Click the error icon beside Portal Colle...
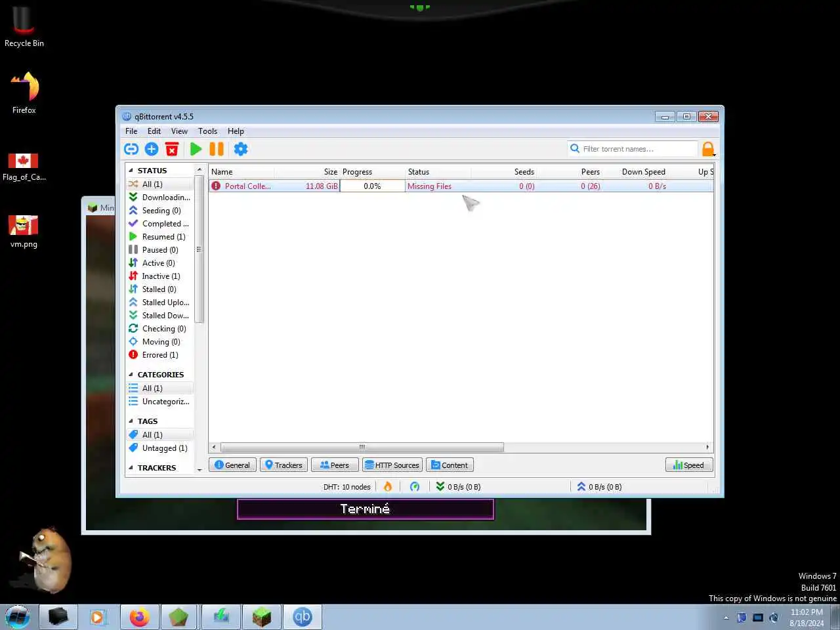 pyautogui.click(x=216, y=186)
